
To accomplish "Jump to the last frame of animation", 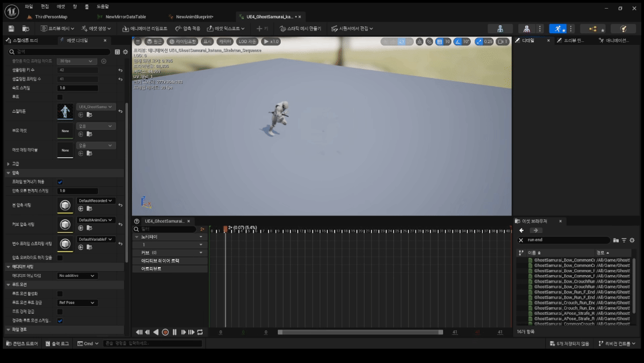I will (191, 332).
